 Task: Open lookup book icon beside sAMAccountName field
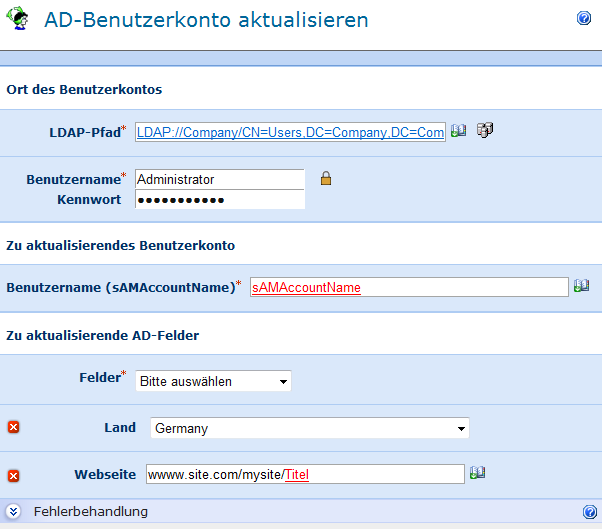(x=581, y=286)
